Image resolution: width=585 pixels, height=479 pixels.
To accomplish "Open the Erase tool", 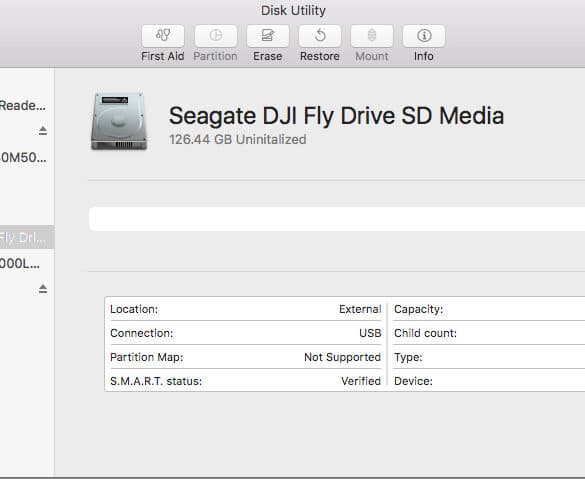I will [268, 36].
